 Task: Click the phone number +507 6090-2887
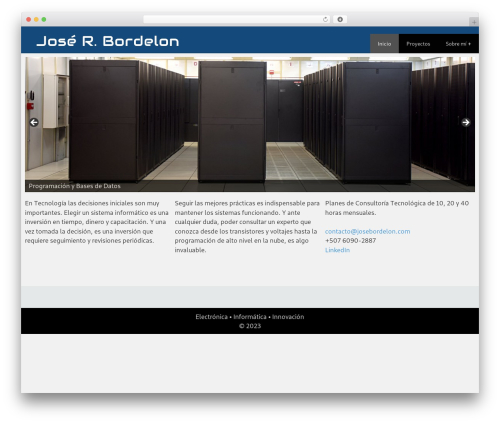coord(350,241)
